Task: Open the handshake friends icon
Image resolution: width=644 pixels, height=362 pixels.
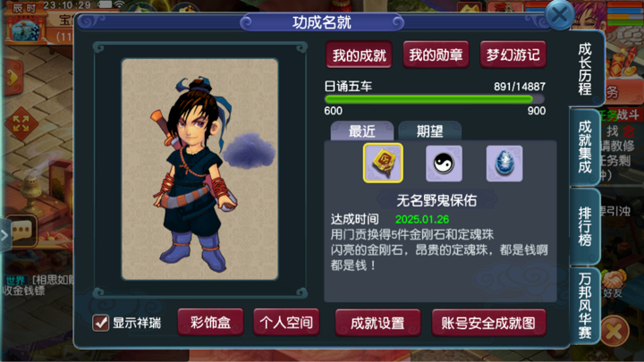Action: [x=614, y=280]
